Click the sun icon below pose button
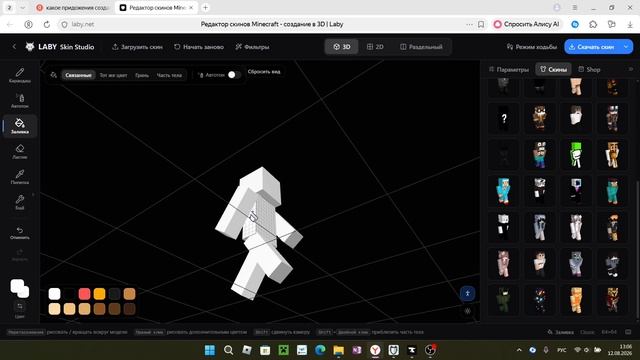Image resolution: width=640 pixels, height=360 pixels. click(x=467, y=311)
